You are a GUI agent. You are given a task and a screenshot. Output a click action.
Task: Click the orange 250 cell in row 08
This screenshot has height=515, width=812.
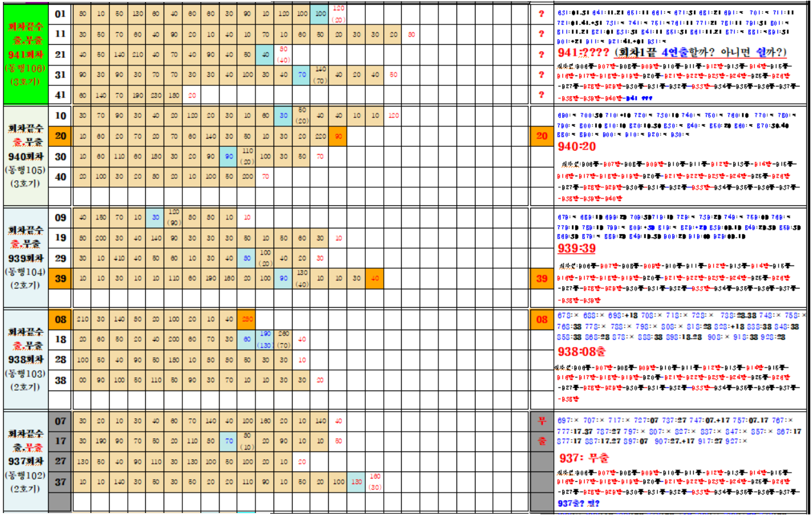coord(246,319)
